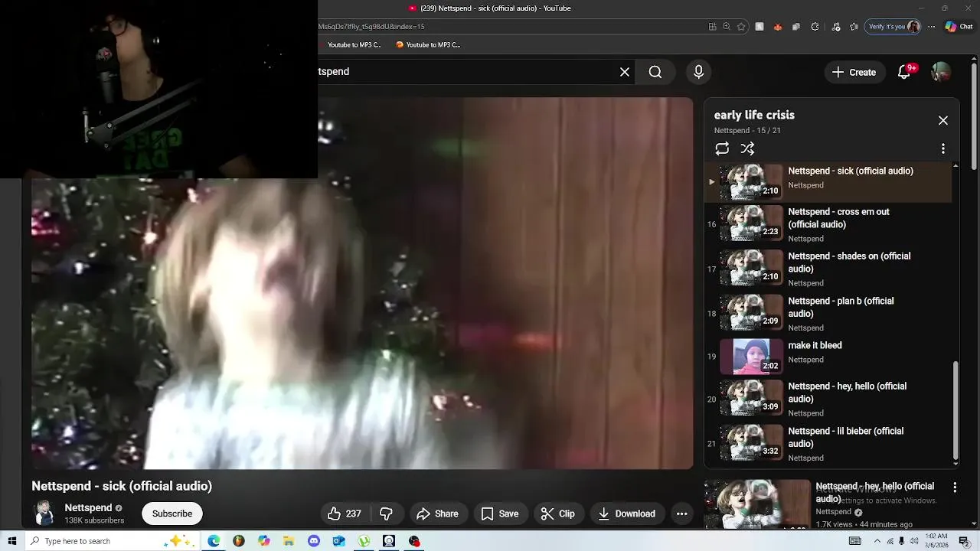Save the video to a playlist

(500, 514)
